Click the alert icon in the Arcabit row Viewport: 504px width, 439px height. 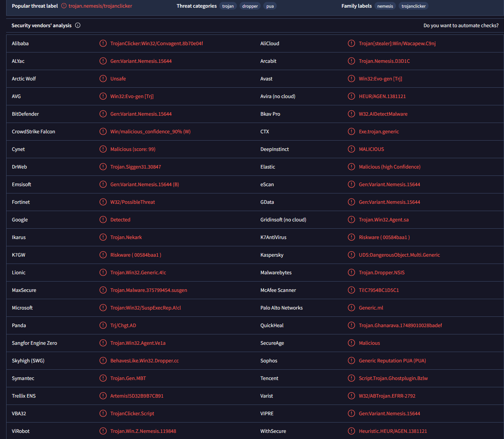351,61
